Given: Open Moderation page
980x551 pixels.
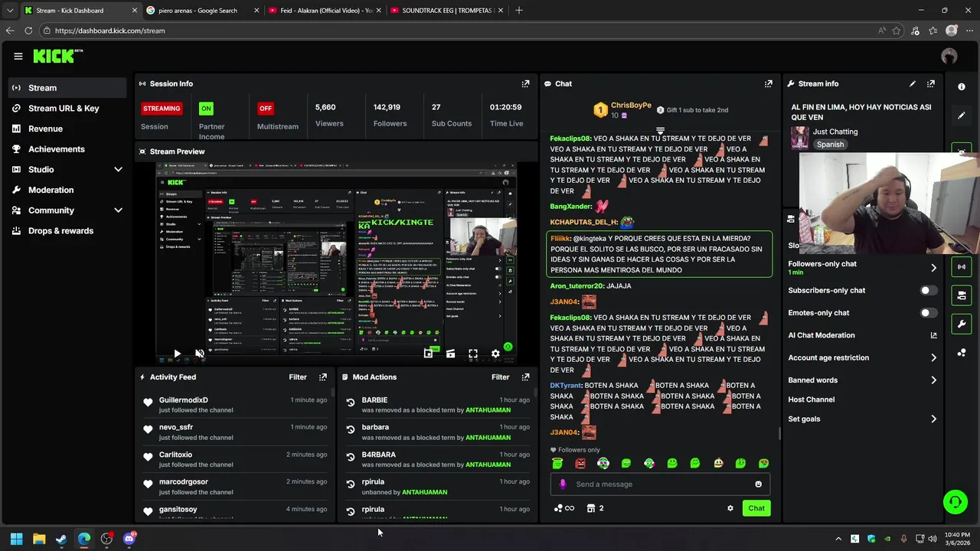Looking at the screenshot, I should point(68,190).
